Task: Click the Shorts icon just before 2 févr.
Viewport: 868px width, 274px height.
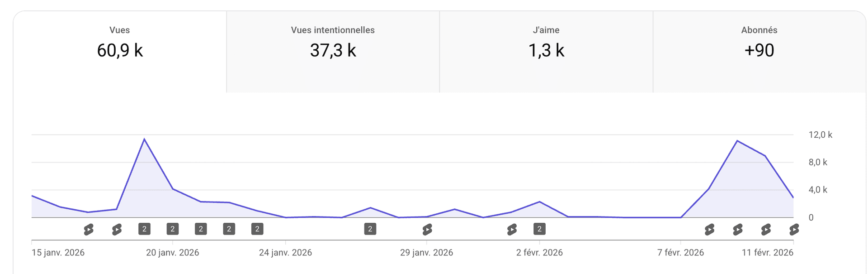Action: [512, 230]
